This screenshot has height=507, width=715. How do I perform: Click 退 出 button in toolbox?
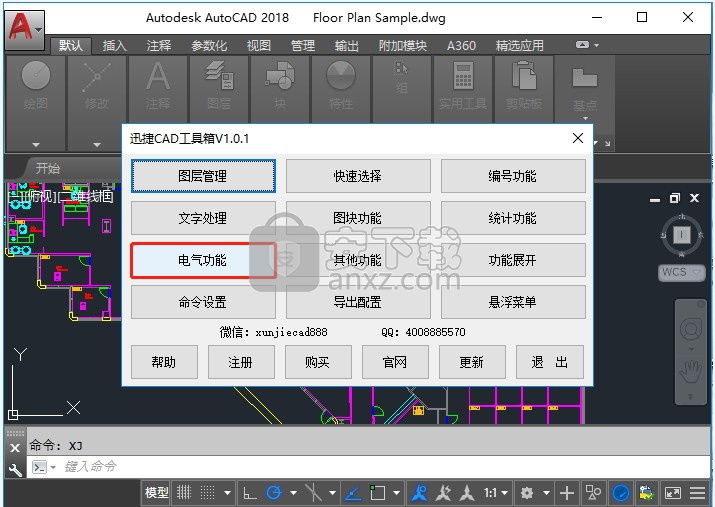coord(549,362)
